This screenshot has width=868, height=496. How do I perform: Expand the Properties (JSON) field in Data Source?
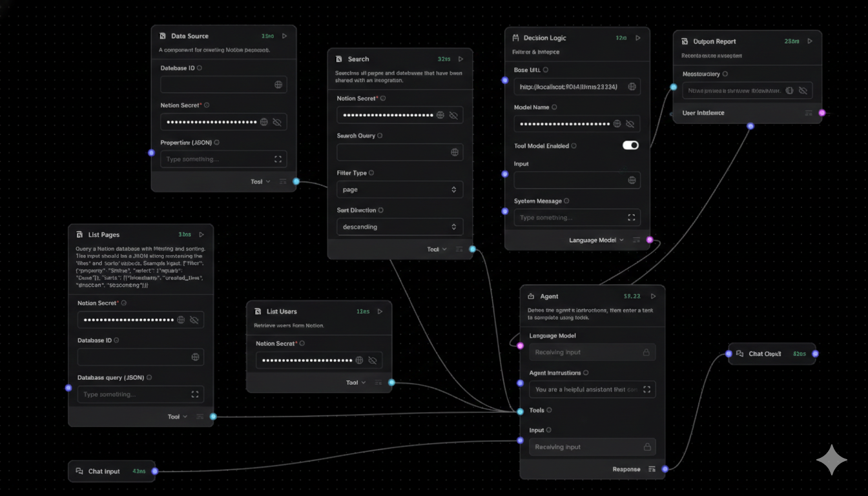[x=278, y=159]
